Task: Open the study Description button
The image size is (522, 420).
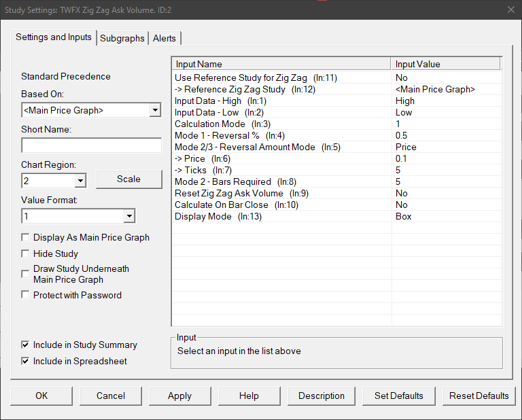Action: point(321,396)
